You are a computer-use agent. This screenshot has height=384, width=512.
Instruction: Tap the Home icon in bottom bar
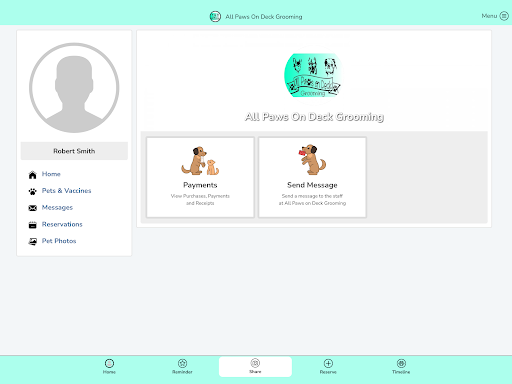tap(109, 363)
